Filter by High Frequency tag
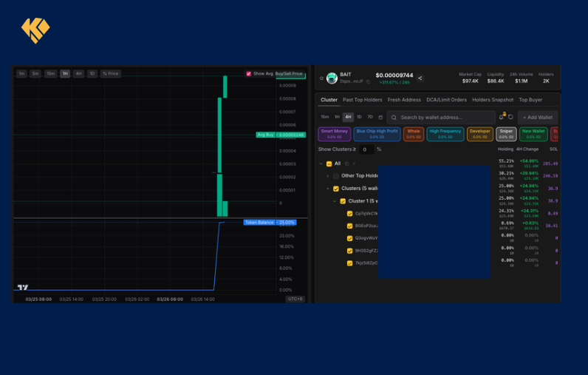588x375 pixels. 445,134
